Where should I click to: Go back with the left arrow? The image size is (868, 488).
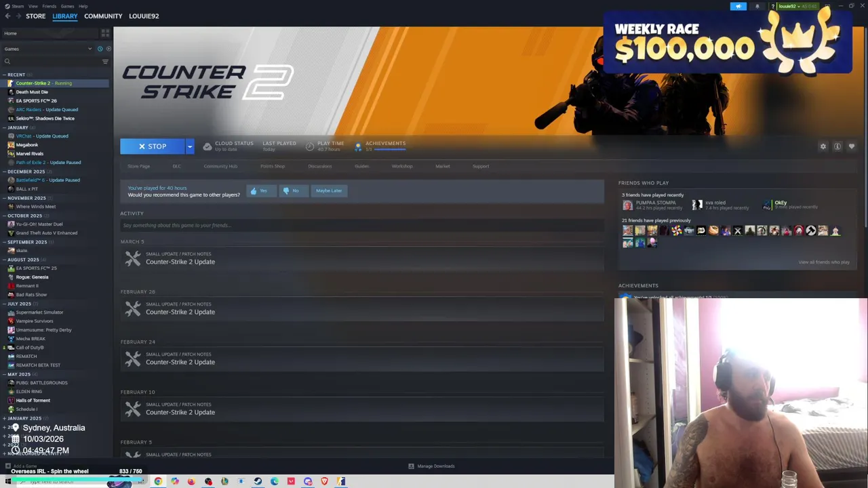[x=8, y=16]
